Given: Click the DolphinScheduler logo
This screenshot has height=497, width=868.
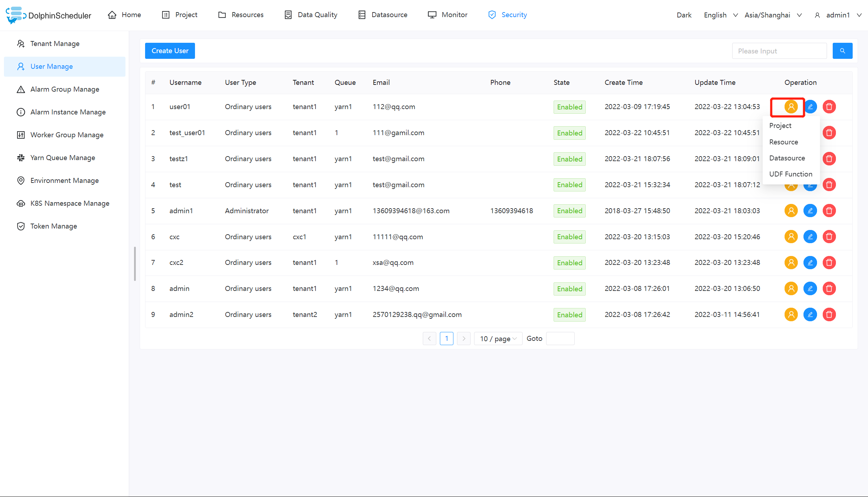Looking at the screenshot, I should [48, 15].
